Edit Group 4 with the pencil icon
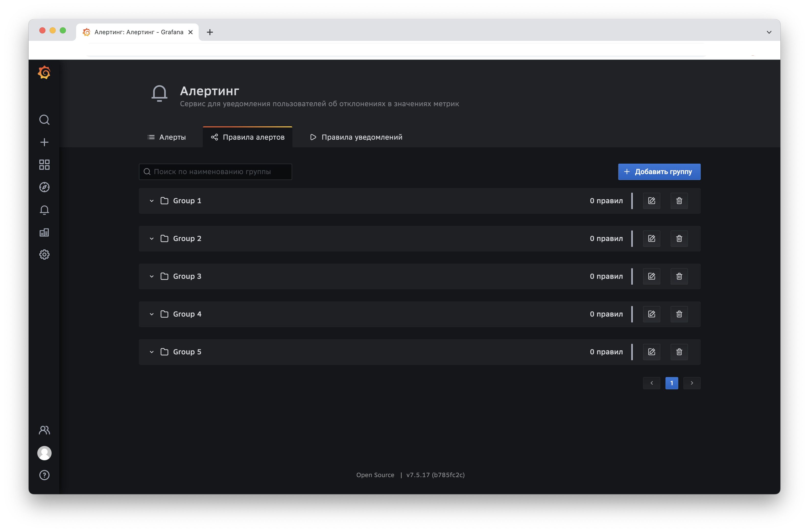809x532 pixels. (652, 314)
